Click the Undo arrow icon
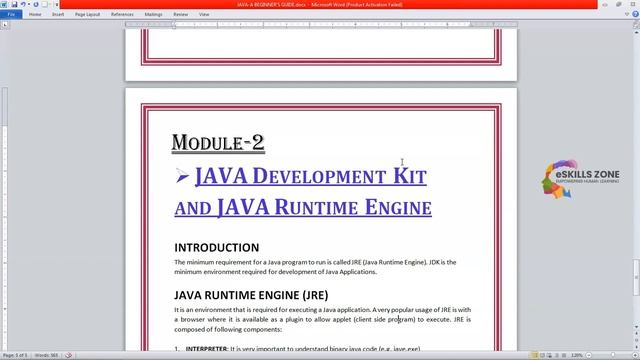This screenshot has height=360, width=640. click(23, 4)
